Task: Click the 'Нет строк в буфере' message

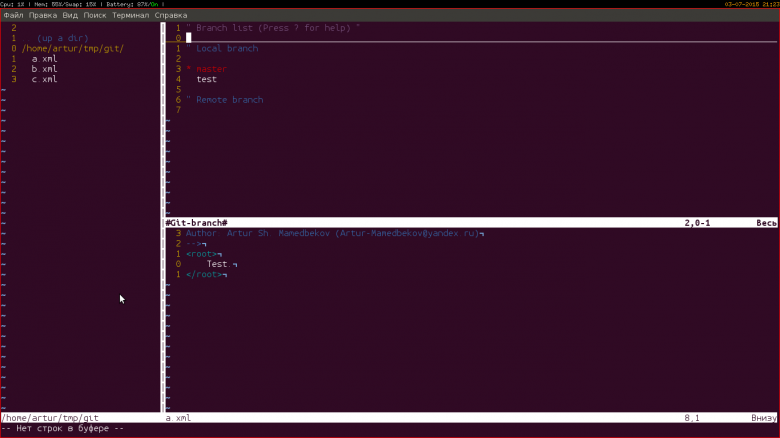Action: (63, 429)
